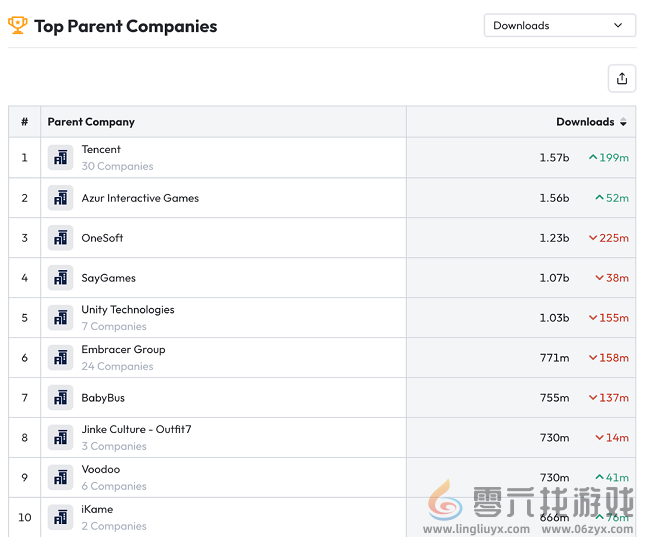Click Tencent's company building icon
This screenshot has height=537, width=650.
click(x=61, y=158)
